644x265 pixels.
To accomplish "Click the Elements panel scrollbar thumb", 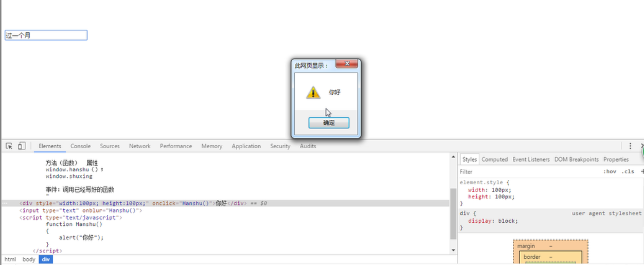I will [x=453, y=214].
